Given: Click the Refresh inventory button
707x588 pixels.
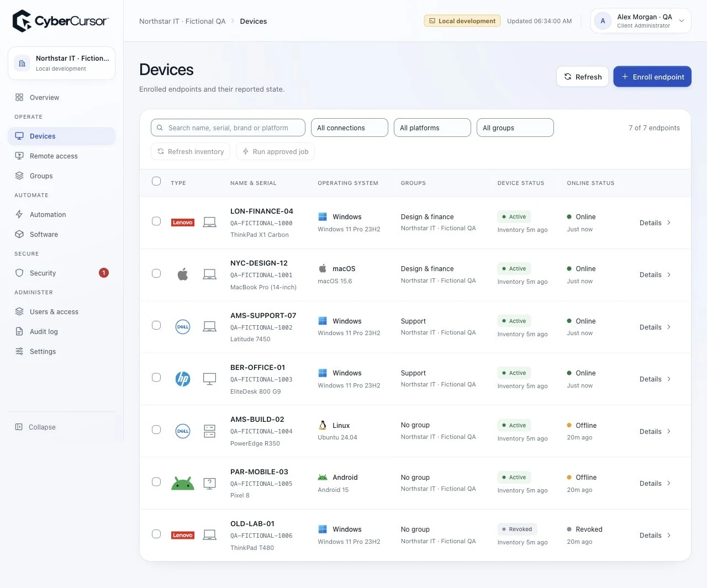Looking at the screenshot, I should [x=191, y=151].
